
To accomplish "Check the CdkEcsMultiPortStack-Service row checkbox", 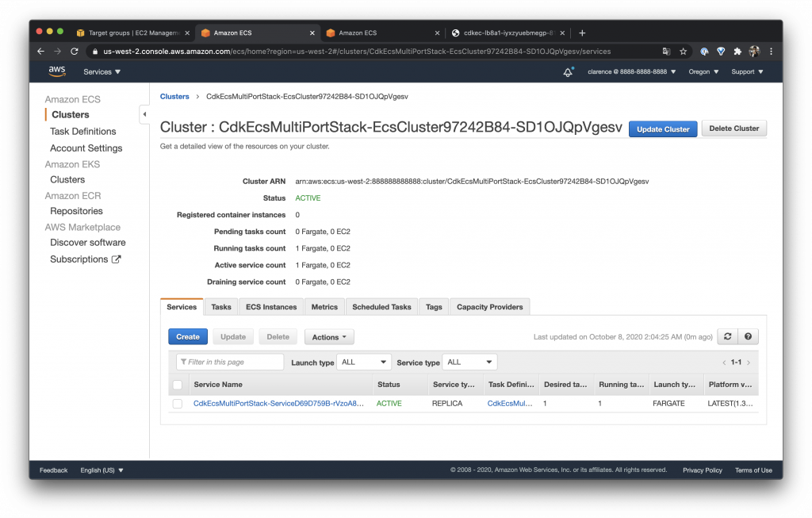I will click(x=178, y=404).
